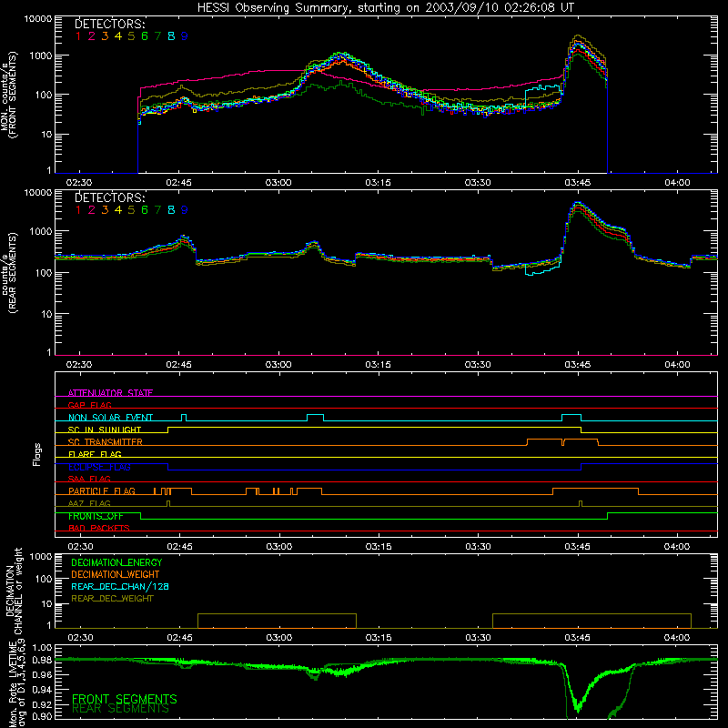This screenshot has height=728, width=728.
Task: Click the GAP_FLAG label
Action: tap(89, 405)
